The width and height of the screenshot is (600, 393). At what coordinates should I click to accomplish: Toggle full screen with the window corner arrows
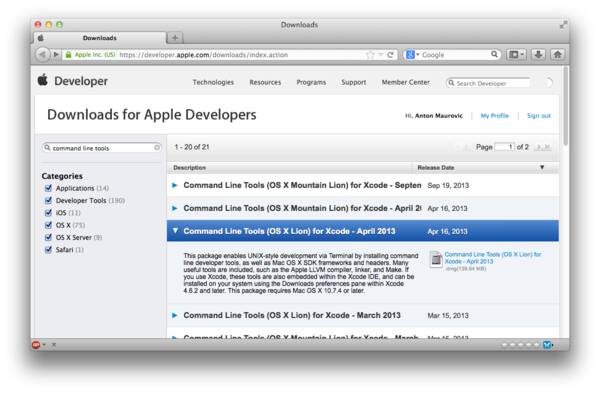(x=563, y=25)
